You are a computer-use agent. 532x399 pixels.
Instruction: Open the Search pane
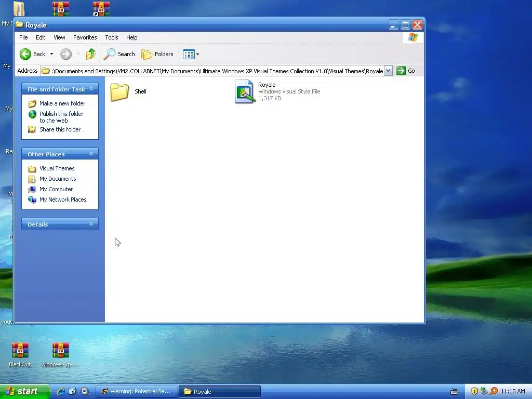click(x=119, y=54)
